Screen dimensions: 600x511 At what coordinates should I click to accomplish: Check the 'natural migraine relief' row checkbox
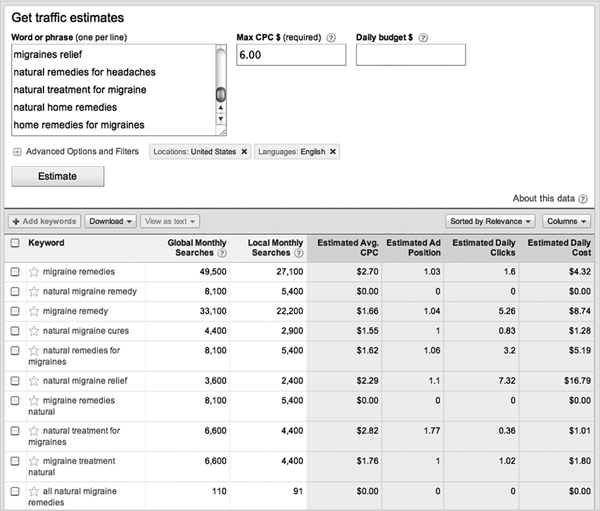click(x=15, y=381)
